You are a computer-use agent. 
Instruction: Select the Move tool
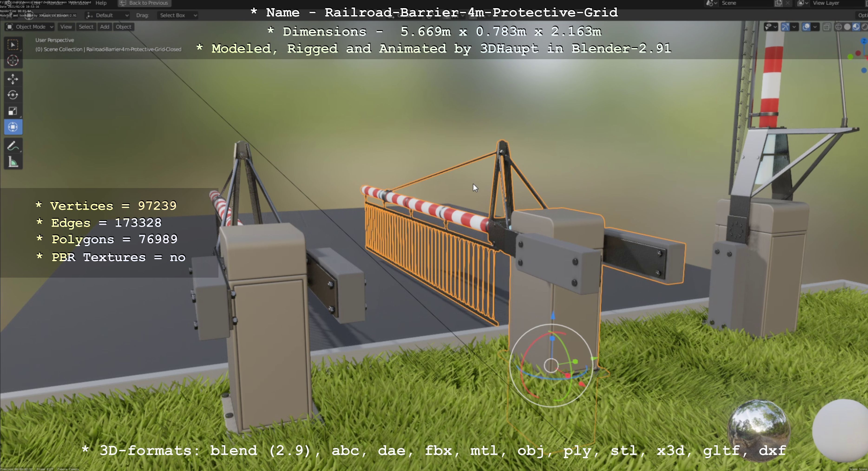coord(13,79)
